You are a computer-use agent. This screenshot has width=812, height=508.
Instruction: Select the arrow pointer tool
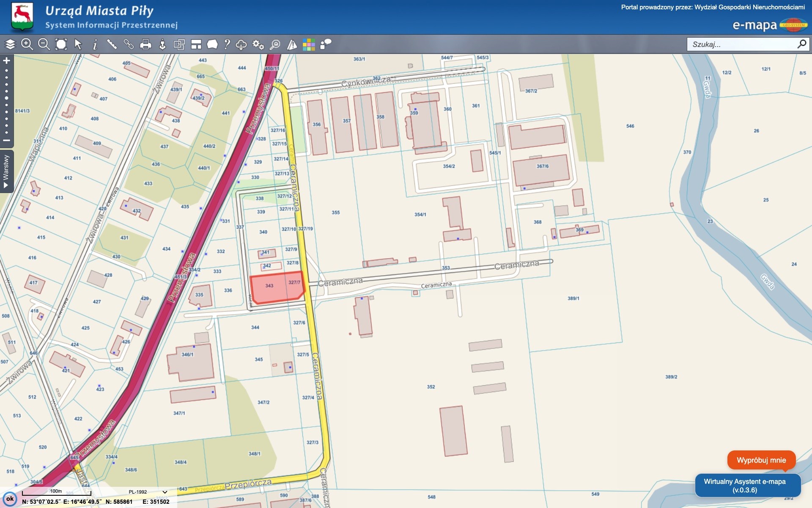tap(78, 44)
